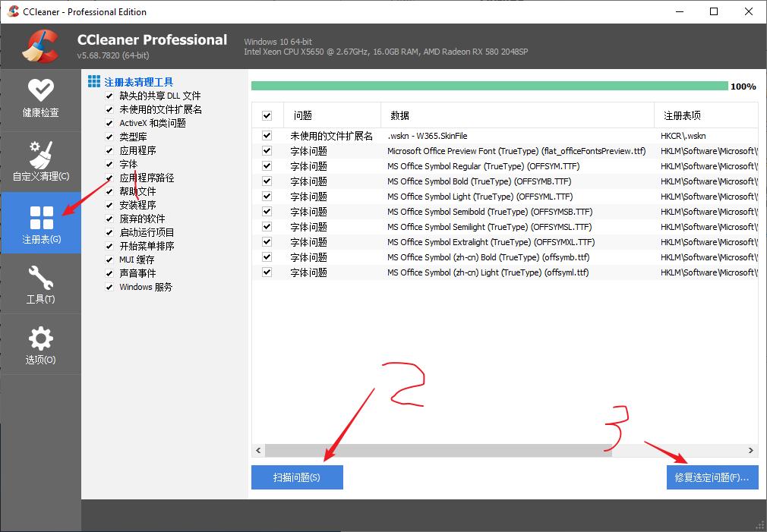
Task: Select the Health Check heart icon
Action: [39, 90]
